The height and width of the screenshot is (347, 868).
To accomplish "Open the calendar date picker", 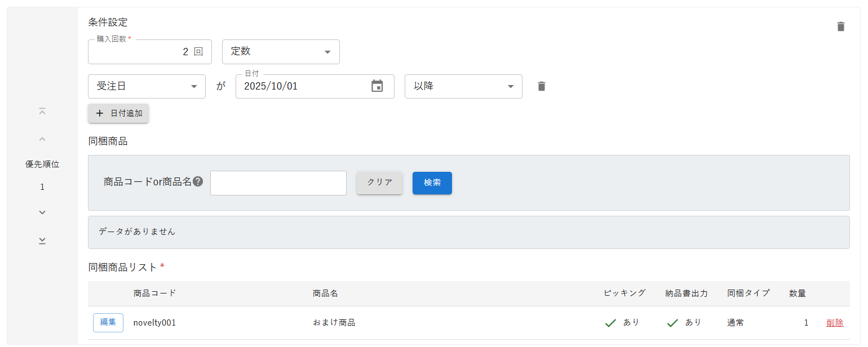I will click(x=377, y=86).
